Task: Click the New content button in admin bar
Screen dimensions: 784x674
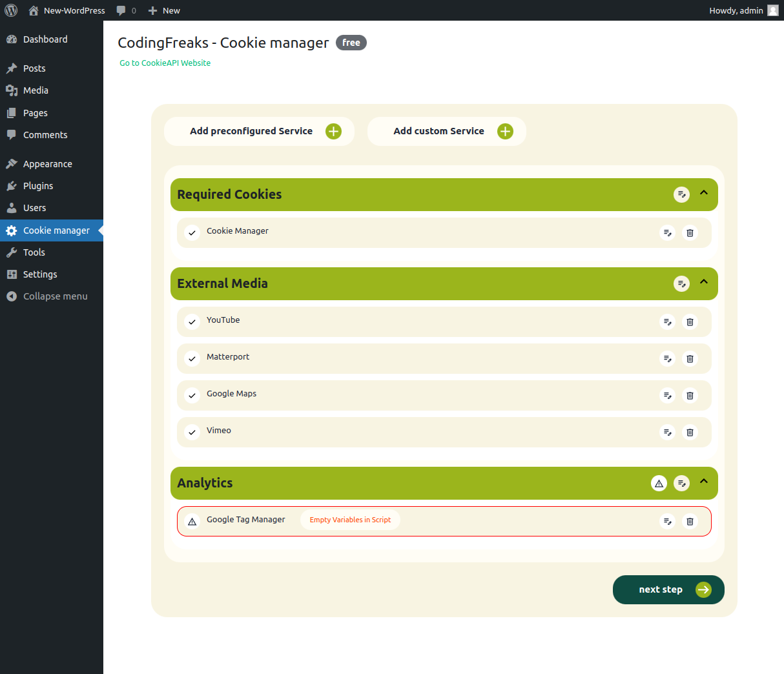Action: [164, 10]
